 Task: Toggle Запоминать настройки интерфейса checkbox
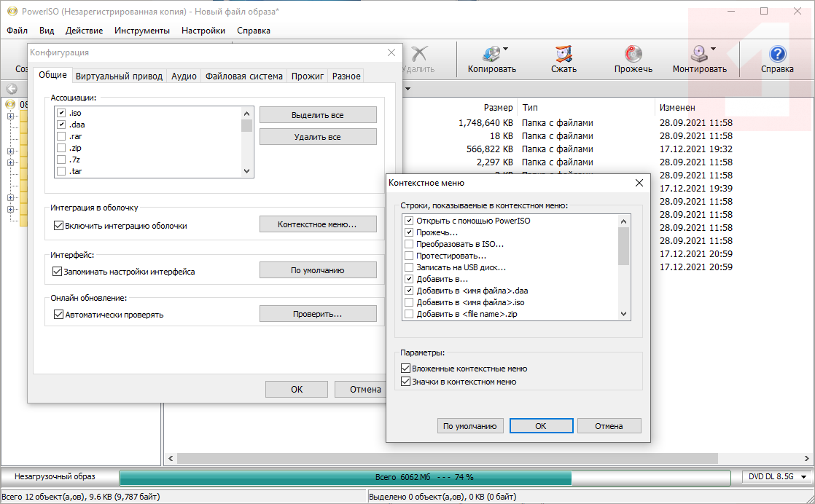click(x=57, y=272)
